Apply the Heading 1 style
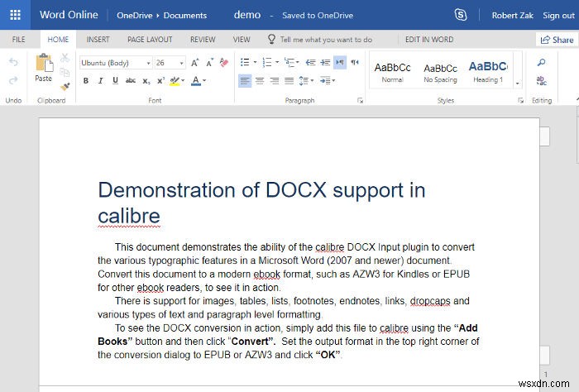This screenshot has height=392, width=579. [488, 72]
